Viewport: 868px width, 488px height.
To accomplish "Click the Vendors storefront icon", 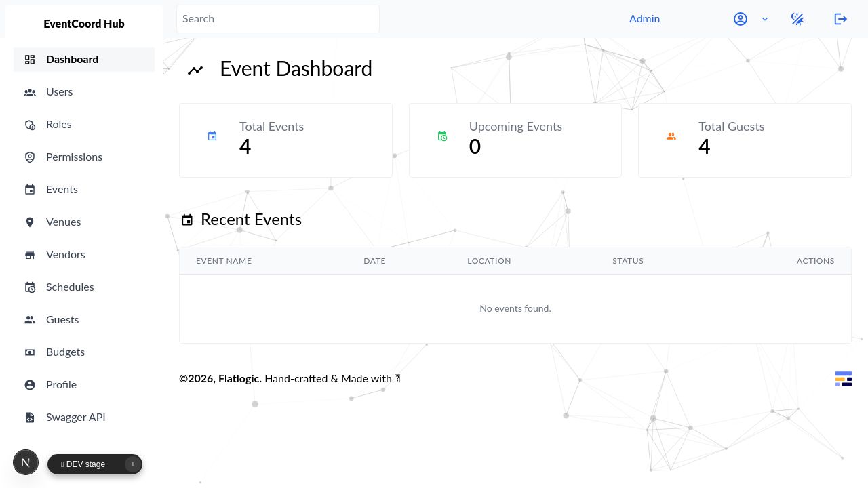I will 30,255.
